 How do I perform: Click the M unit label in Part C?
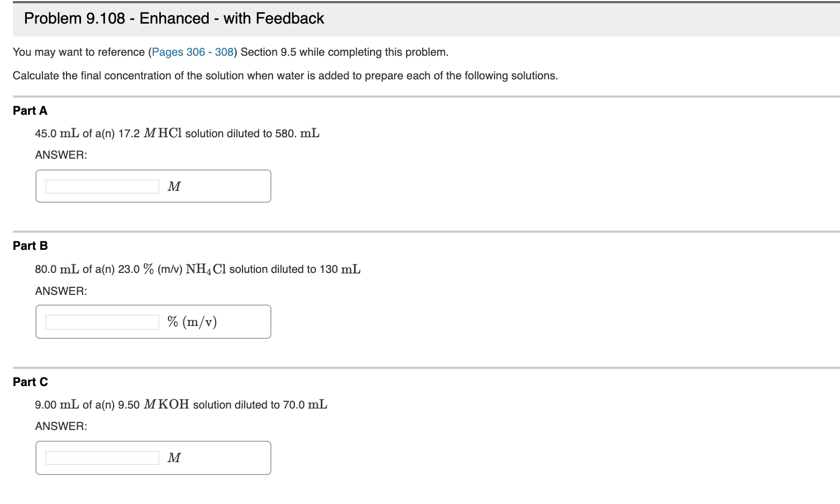tap(173, 457)
